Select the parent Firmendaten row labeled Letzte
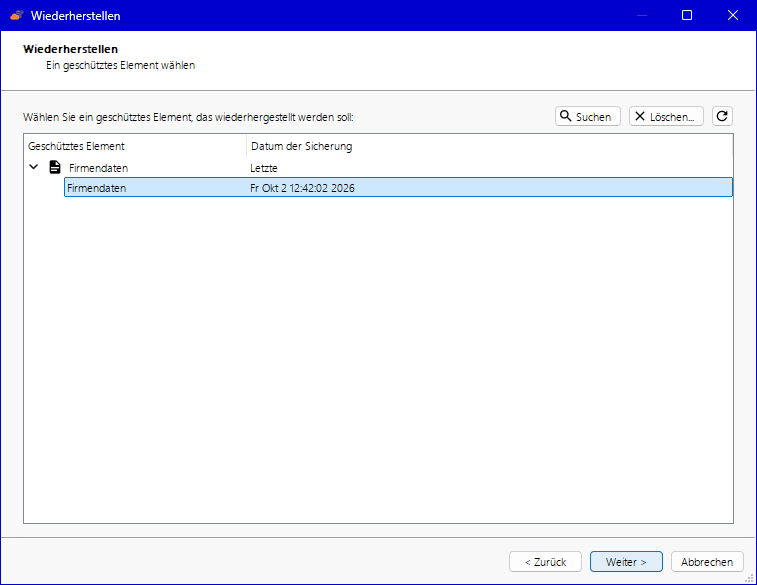 click(380, 167)
